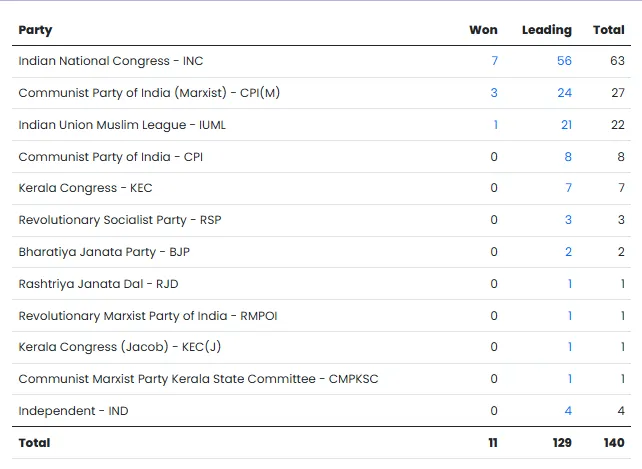Open Kerala Congress leading count link 7
This screenshot has height=469, width=642.
click(568, 188)
